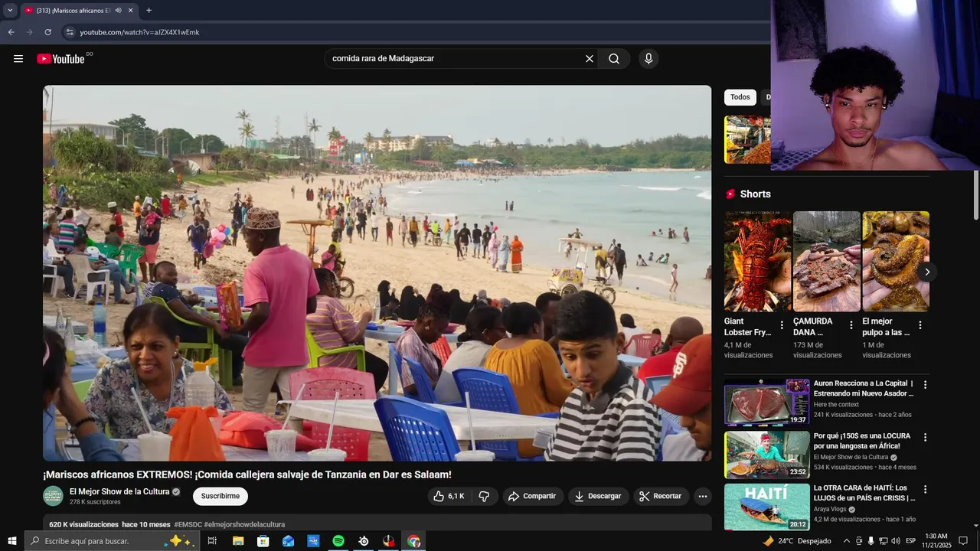Open the Windows Start menu
Image resolution: width=980 pixels, height=551 pixels.
click(11, 541)
